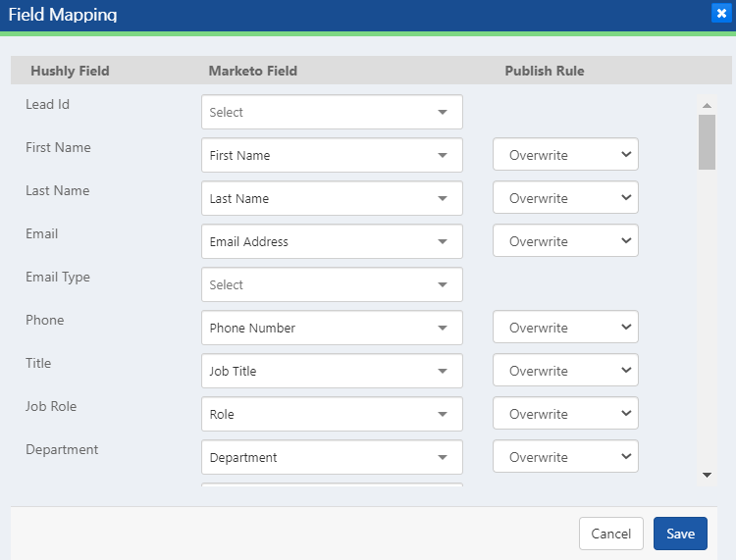
Task: Click the Email Type label
Action: 58,278
